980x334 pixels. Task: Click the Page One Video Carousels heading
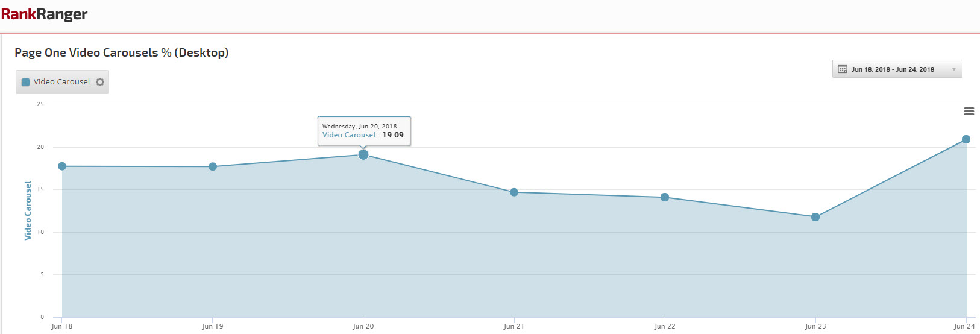tap(121, 53)
